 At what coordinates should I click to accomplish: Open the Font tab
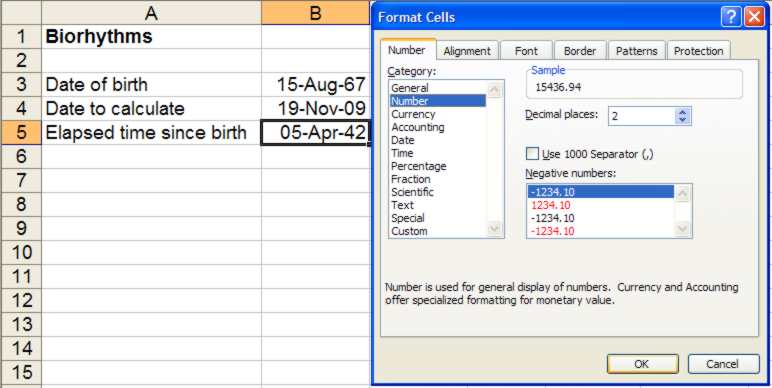click(x=526, y=51)
